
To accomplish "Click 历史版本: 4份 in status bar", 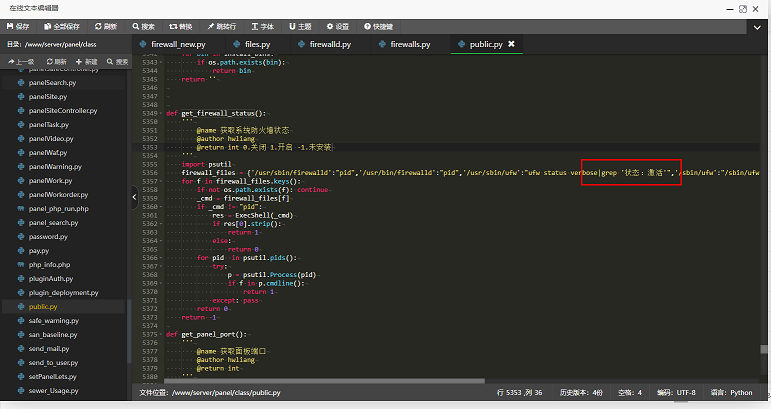I will pos(581,393).
